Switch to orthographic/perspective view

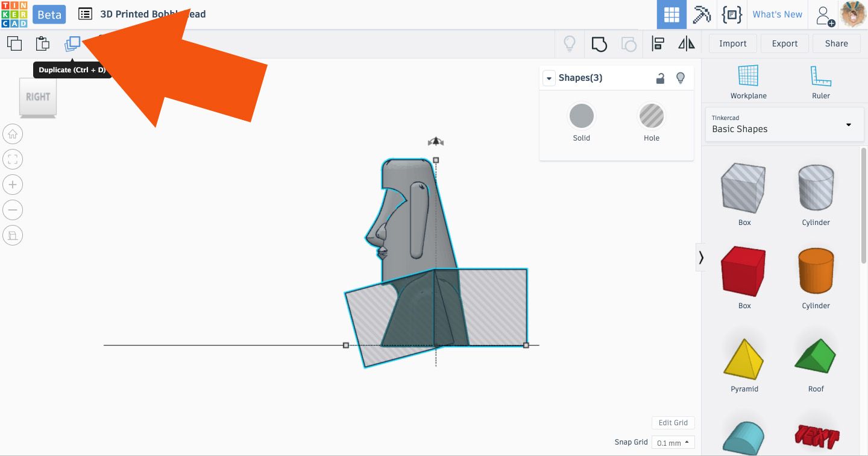coord(13,235)
